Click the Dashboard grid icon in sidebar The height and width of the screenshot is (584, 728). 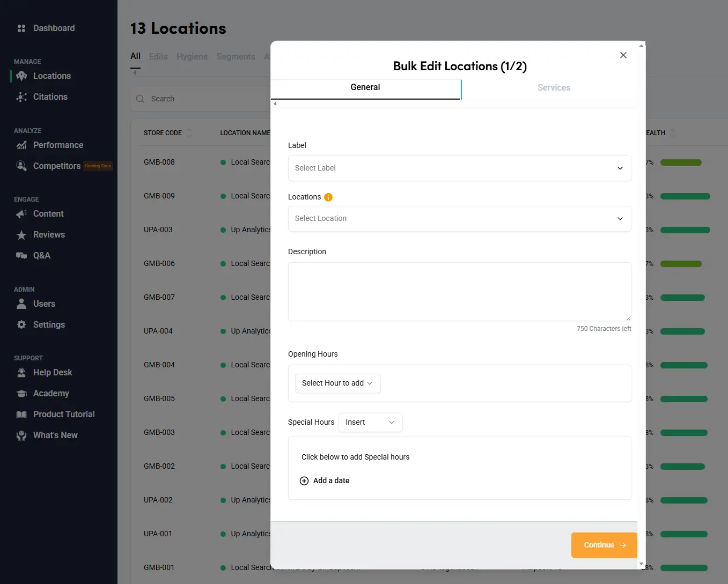(x=21, y=28)
